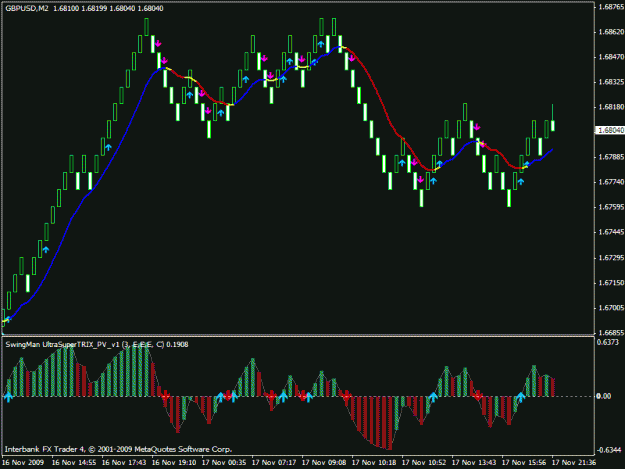Screen dimensions: 625x469
Task: Click price scale value 1.68765
Action: pyautogui.click(x=611, y=7)
